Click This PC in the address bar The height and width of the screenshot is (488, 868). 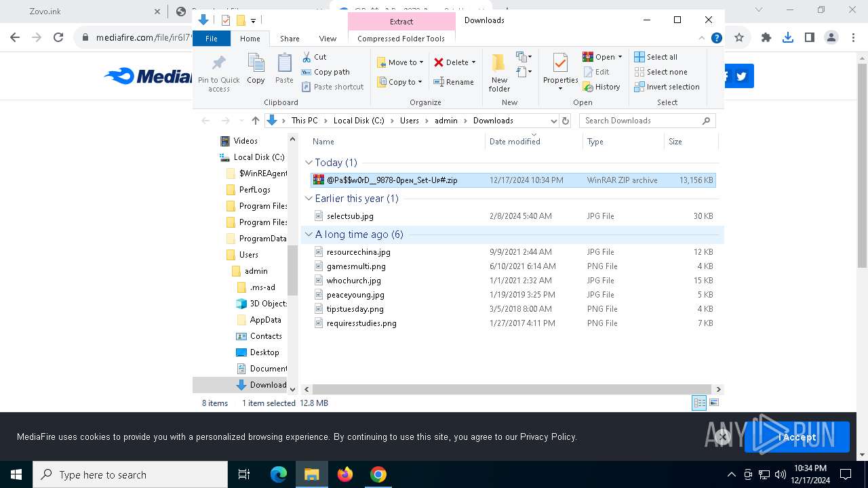(304, 121)
